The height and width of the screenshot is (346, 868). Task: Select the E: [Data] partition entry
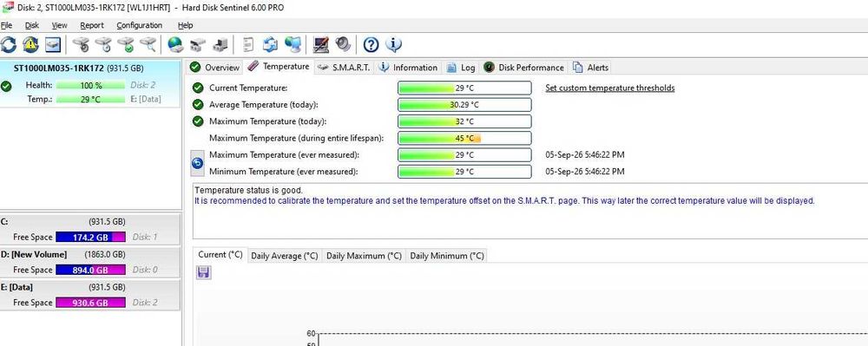pos(90,295)
